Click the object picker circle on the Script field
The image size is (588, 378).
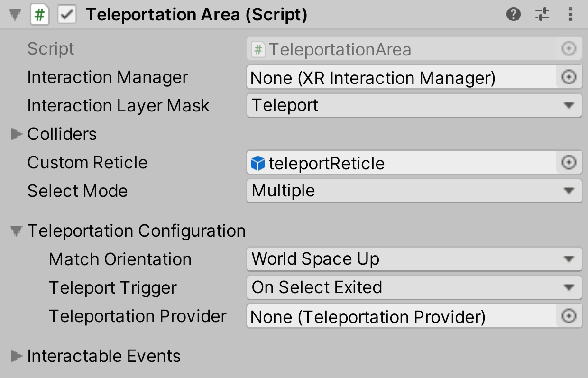click(569, 48)
